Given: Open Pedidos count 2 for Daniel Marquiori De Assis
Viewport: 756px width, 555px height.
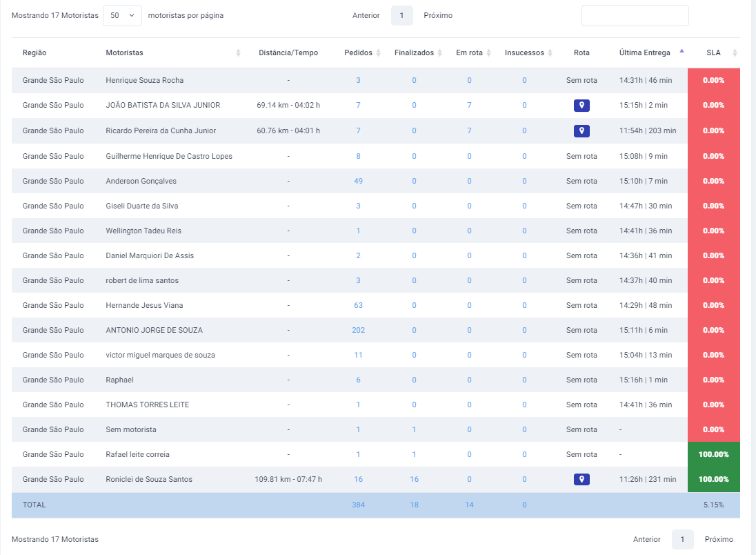Looking at the screenshot, I should 358,256.
